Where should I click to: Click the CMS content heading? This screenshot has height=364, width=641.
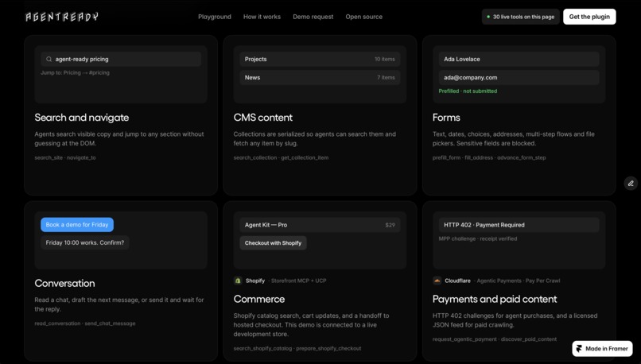click(263, 118)
